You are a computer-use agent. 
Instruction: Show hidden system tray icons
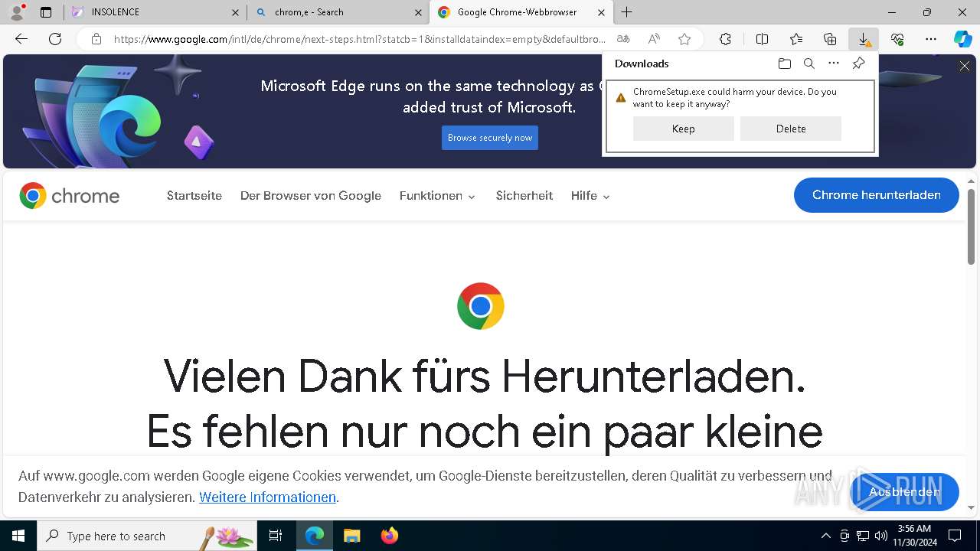click(825, 536)
